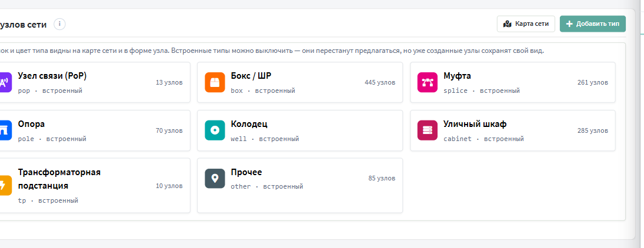
Task: Click the box · встроенный label
Action: (x=263, y=91)
